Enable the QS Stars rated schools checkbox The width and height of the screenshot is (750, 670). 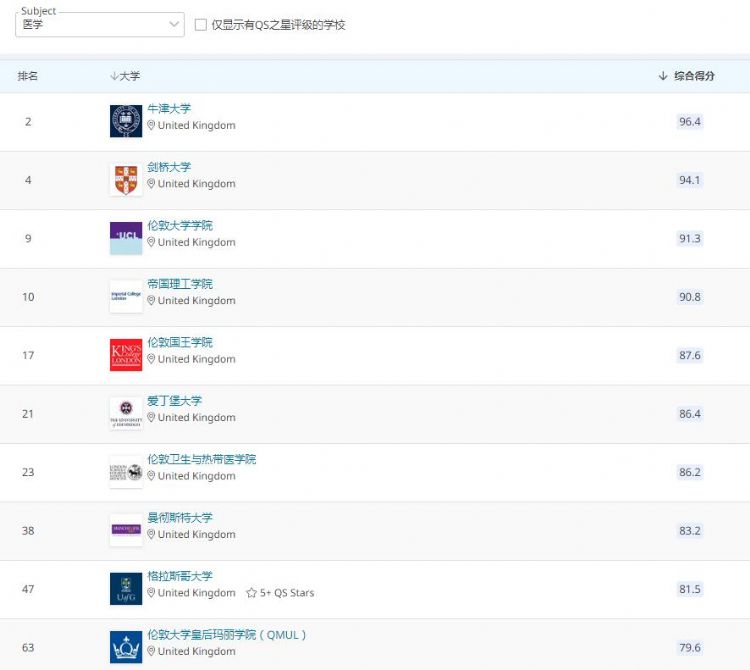(201, 25)
